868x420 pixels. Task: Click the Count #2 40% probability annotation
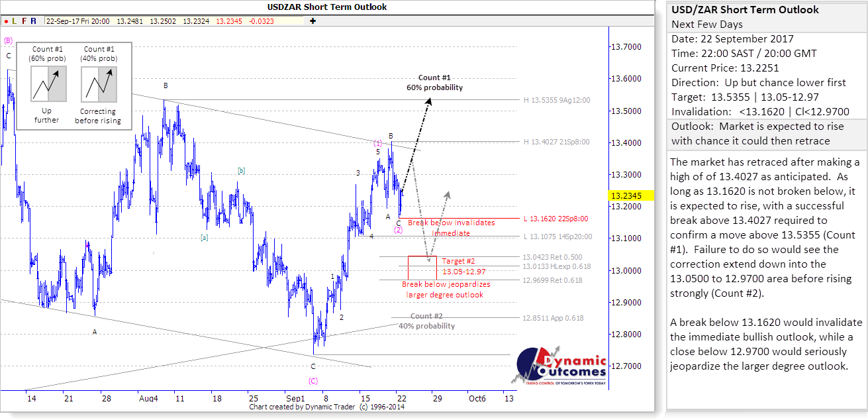click(x=426, y=321)
